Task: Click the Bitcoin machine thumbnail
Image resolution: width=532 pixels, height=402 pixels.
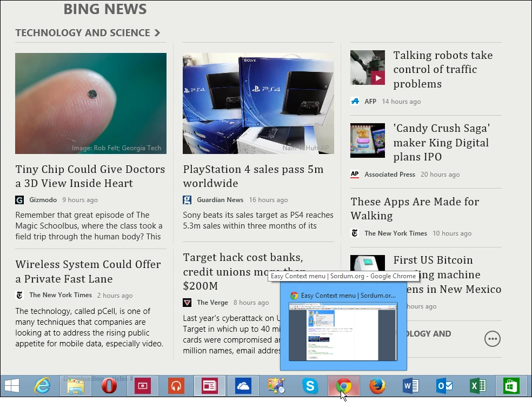Action: coord(368,263)
